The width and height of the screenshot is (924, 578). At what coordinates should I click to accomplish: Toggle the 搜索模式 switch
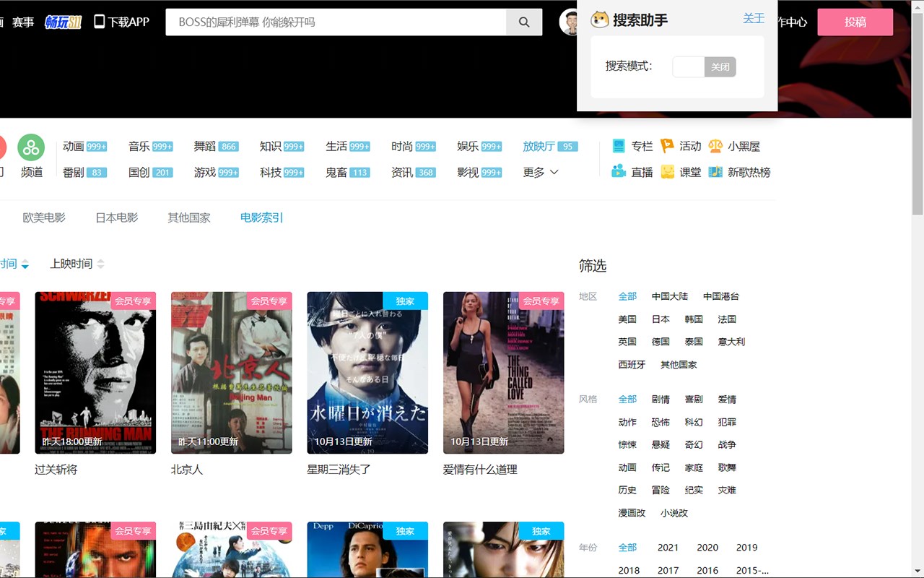point(704,66)
